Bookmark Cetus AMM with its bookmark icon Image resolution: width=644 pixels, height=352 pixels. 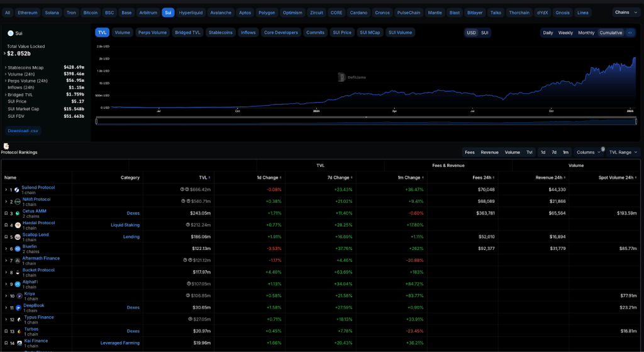[x=6, y=213]
